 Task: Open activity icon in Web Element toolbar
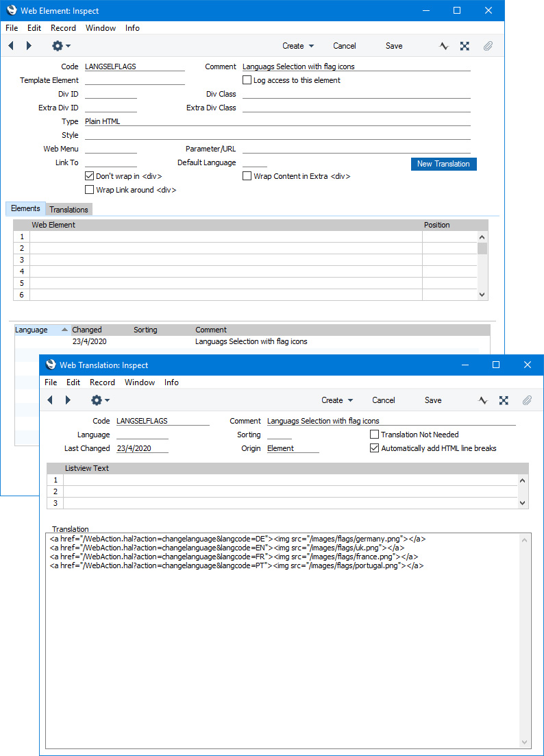[444, 47]
